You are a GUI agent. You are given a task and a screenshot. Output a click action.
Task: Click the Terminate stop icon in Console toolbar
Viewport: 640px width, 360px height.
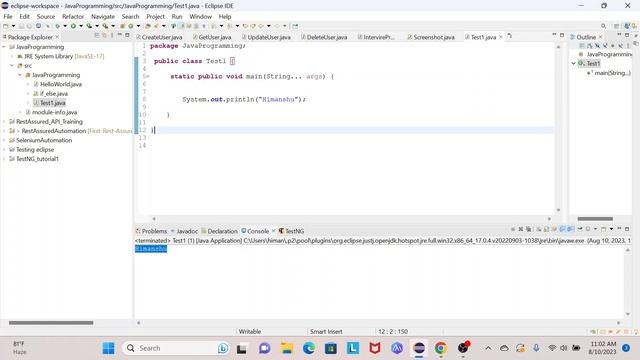click(513, 229)
